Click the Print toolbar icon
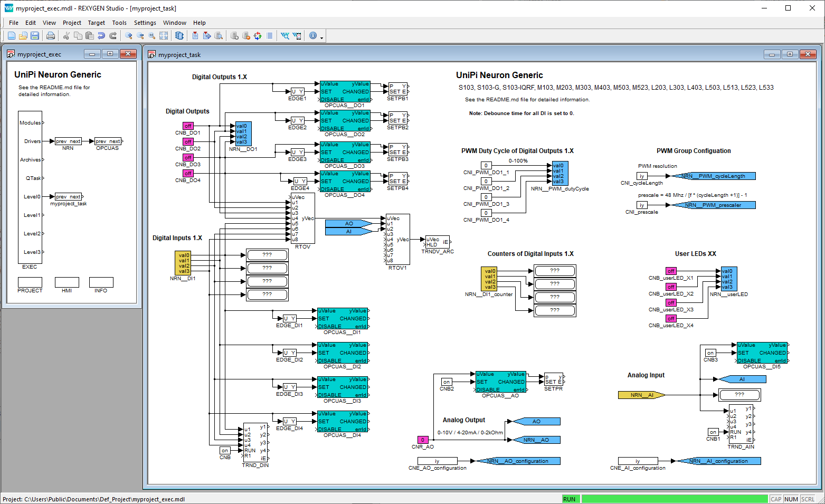 point(50,36)
